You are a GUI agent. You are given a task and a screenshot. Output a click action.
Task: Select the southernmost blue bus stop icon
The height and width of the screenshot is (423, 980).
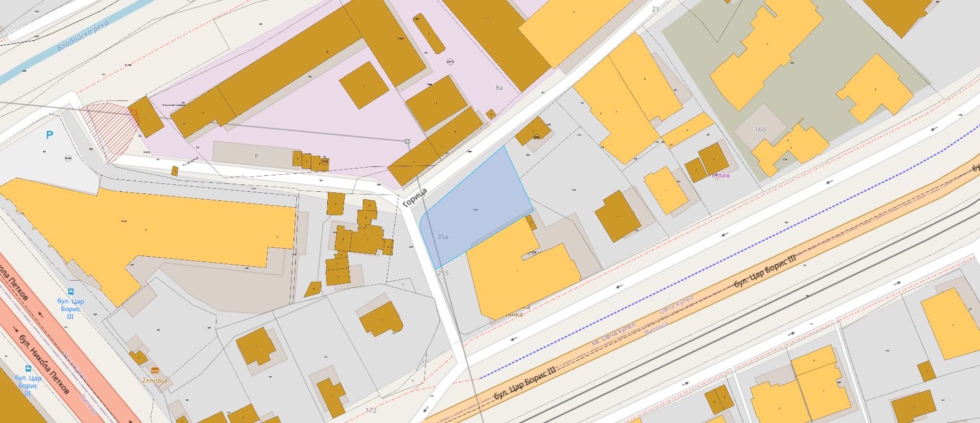(x=28, y=369)
